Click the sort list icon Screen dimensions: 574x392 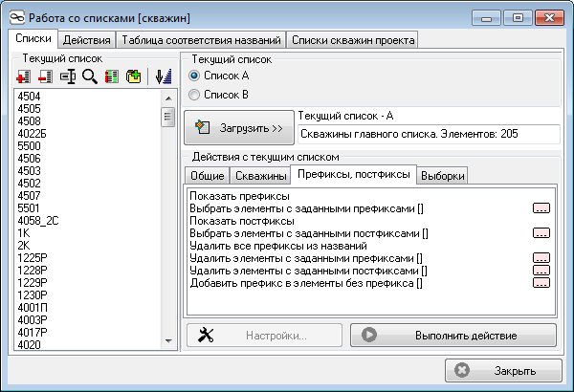click(x=164, y=76)
